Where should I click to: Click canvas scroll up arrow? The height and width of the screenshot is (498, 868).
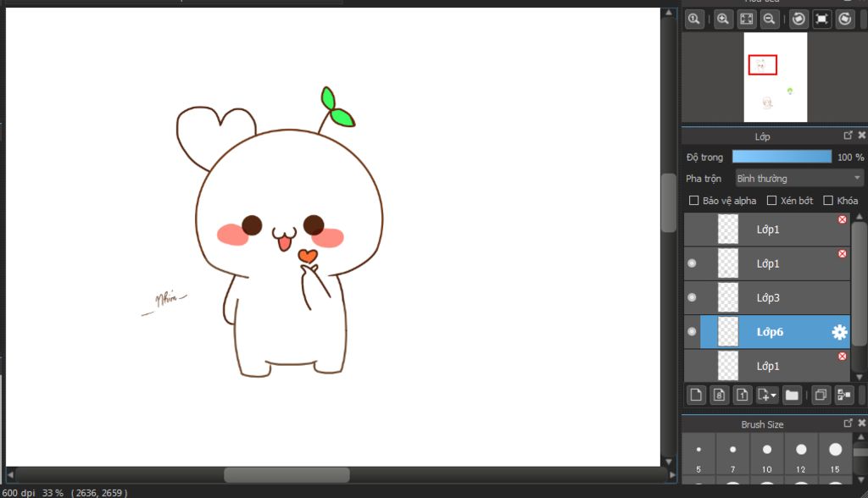point(669,12)
